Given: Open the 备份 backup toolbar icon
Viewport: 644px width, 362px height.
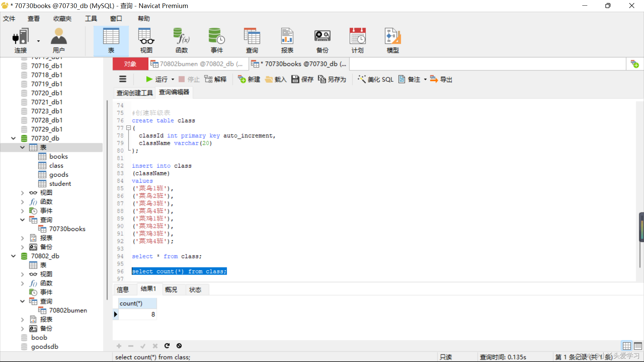Looking at the screenshot, I should [x=322, y=41].
